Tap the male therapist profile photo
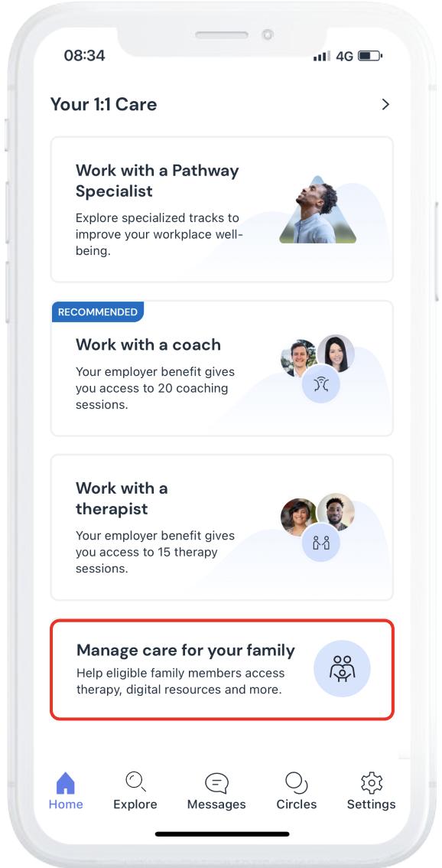Viewport: 442px width, 868px height. [x=336, y=511]
